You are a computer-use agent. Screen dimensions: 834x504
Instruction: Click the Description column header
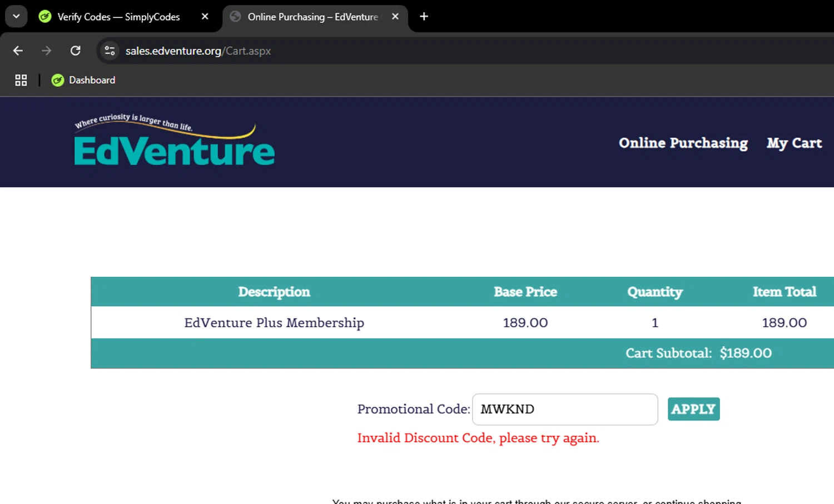tap(274, 292)
